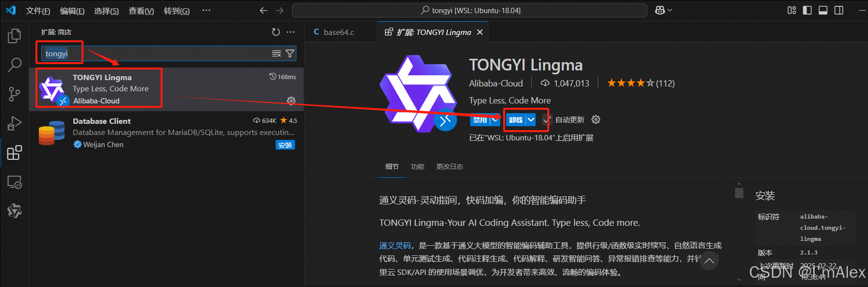This screenshot has width=868, height=287.
Task: Click the 634K download count of Database Client
Action: click(x=265, y=120)
